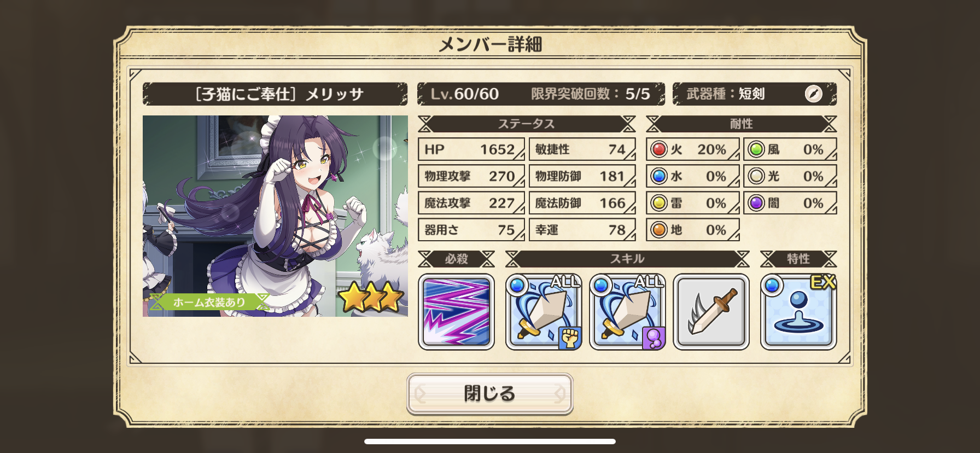Close the dialog with 閉じる button
980x453 pixels.
click(490, 393)
